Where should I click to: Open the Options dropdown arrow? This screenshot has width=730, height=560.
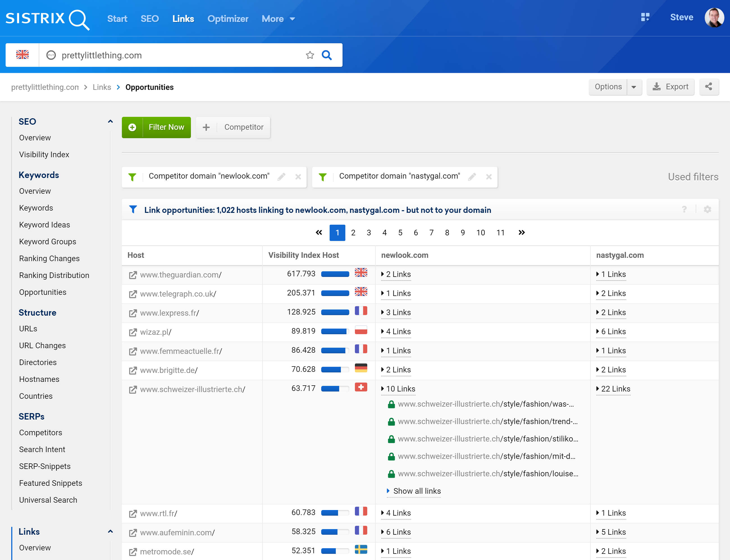[634, 87]
